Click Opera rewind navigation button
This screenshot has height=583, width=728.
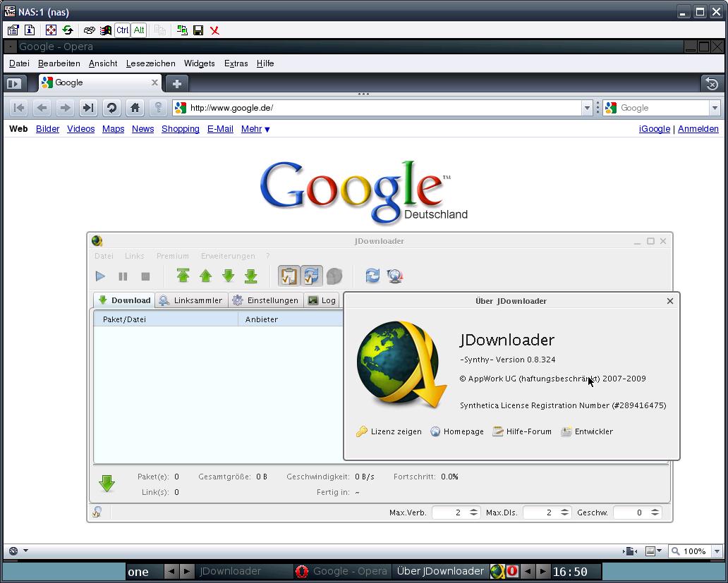[19, 108]
